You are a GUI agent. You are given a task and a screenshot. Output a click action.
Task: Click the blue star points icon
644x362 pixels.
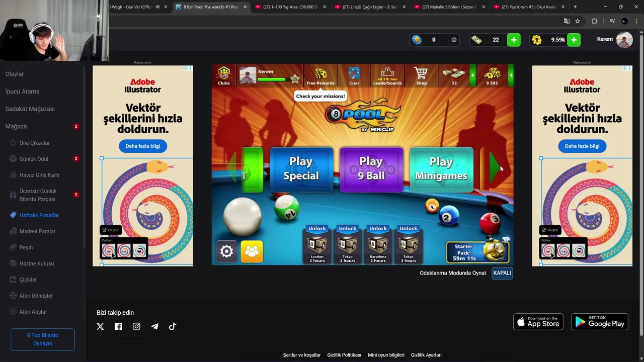click(417, 39)
